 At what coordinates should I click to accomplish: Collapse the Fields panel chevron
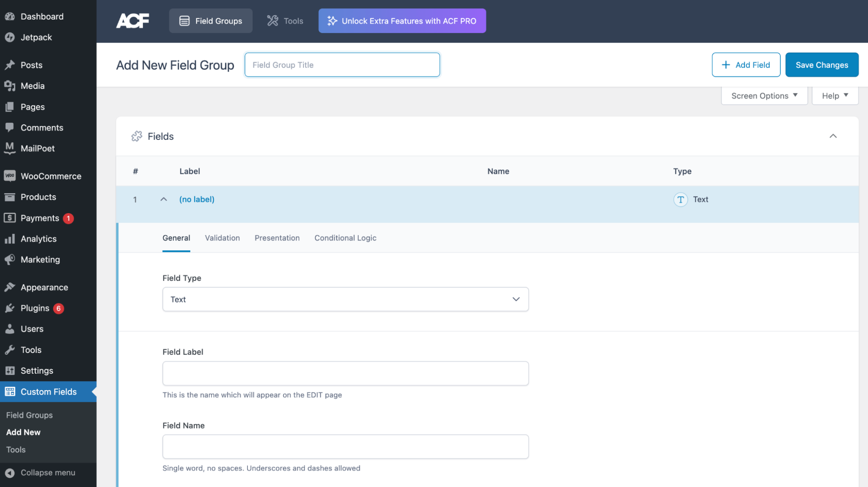click(x=833, y=136)
